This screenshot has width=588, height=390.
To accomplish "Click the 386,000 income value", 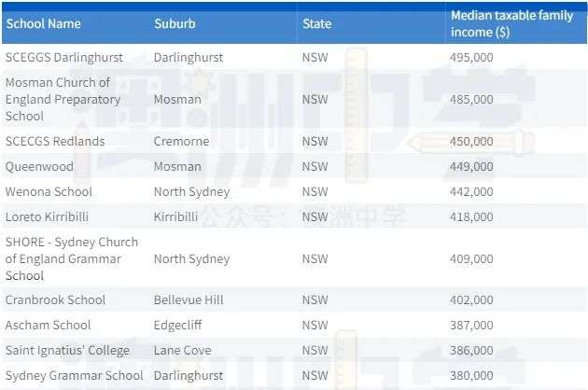I will point(471,350).
